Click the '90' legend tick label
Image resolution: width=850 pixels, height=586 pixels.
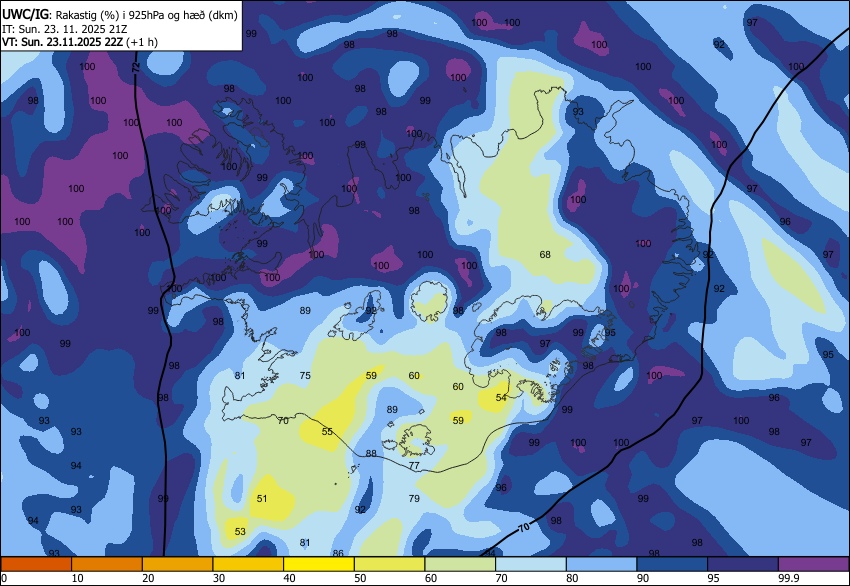pos(643,578)
